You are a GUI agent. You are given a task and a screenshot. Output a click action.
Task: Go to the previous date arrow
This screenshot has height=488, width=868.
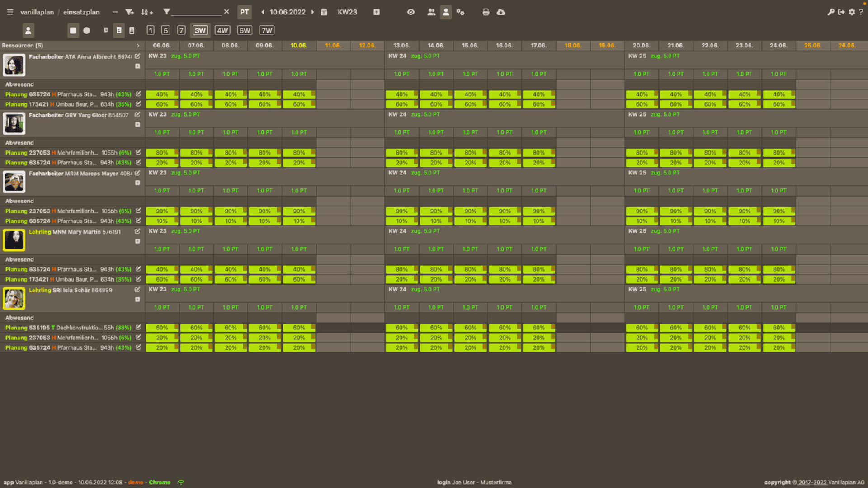click(x=263, y=12)
